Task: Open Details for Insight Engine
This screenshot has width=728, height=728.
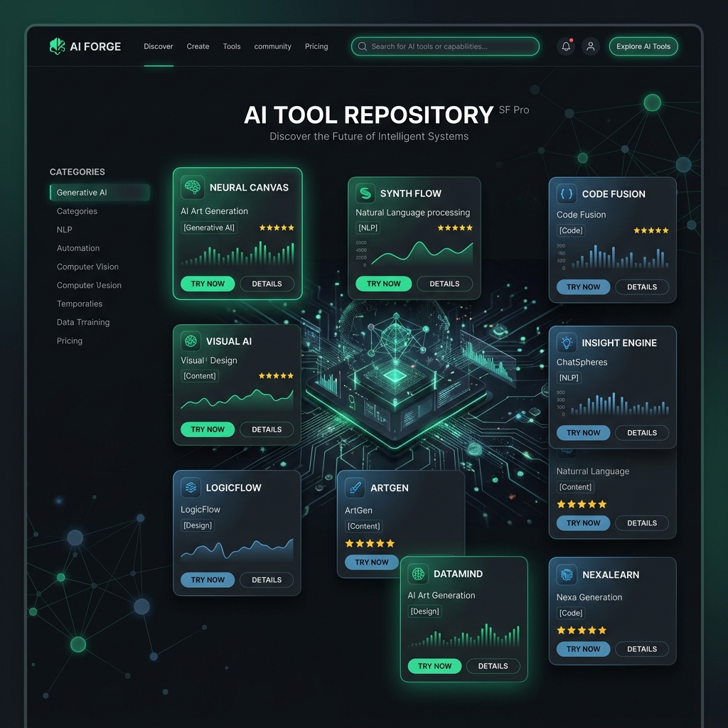Action: tap(642, 433)
